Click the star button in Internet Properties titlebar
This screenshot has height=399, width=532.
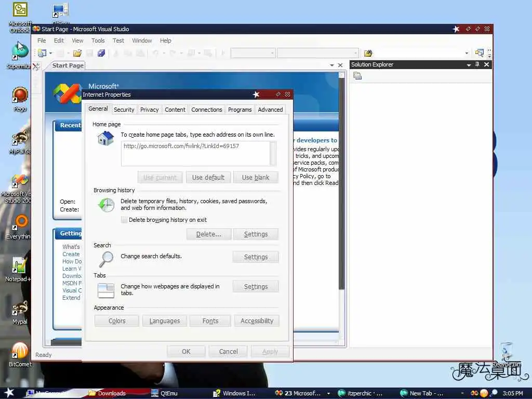[256, 95]
